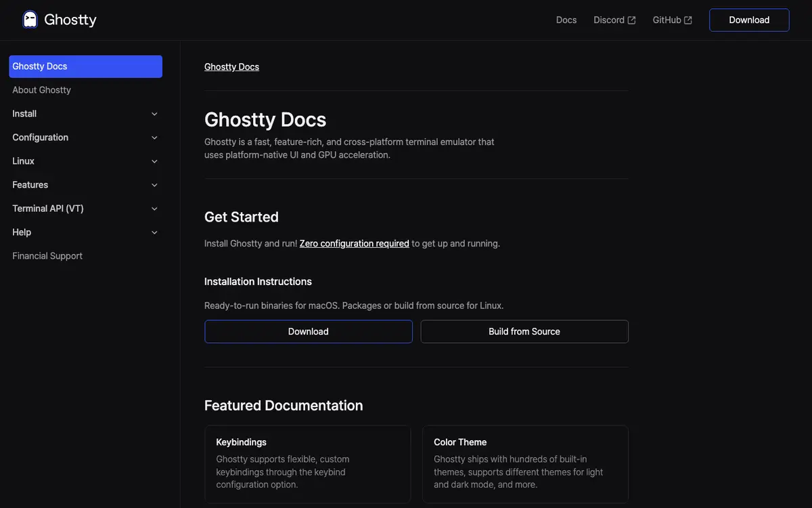Click the Ghostty Docs breadcrumb link
Viewport: 812px width, 508px height.
(x=231, y=66)
